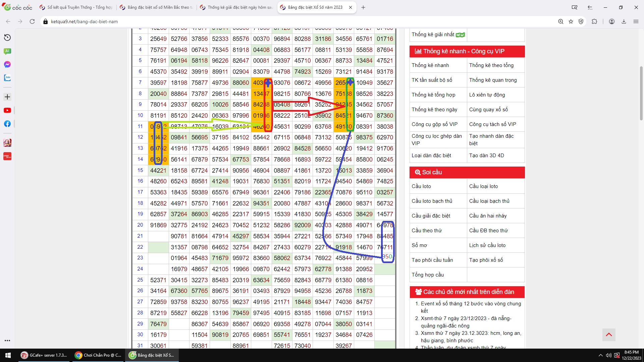Reload the current page

pos(32,21)
